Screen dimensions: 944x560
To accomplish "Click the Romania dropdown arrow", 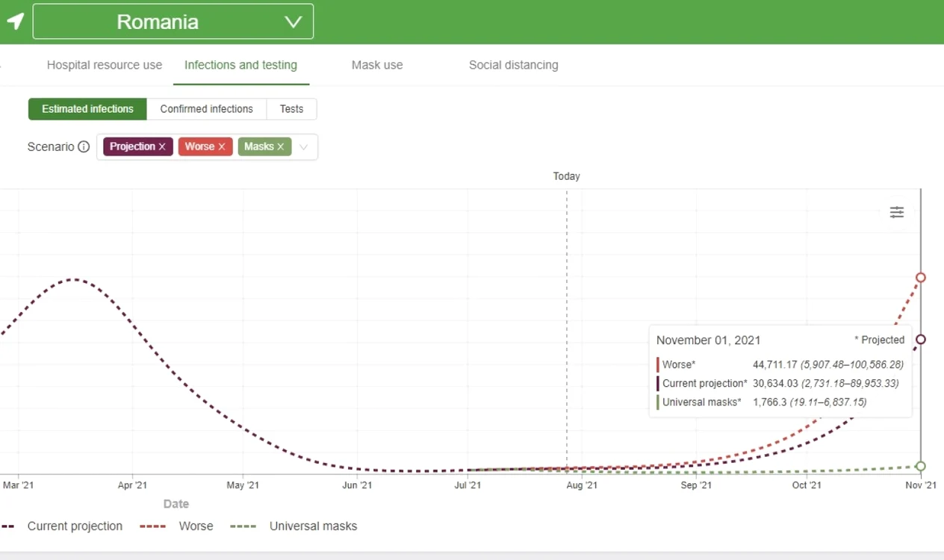I will click(x=294, y=22).
